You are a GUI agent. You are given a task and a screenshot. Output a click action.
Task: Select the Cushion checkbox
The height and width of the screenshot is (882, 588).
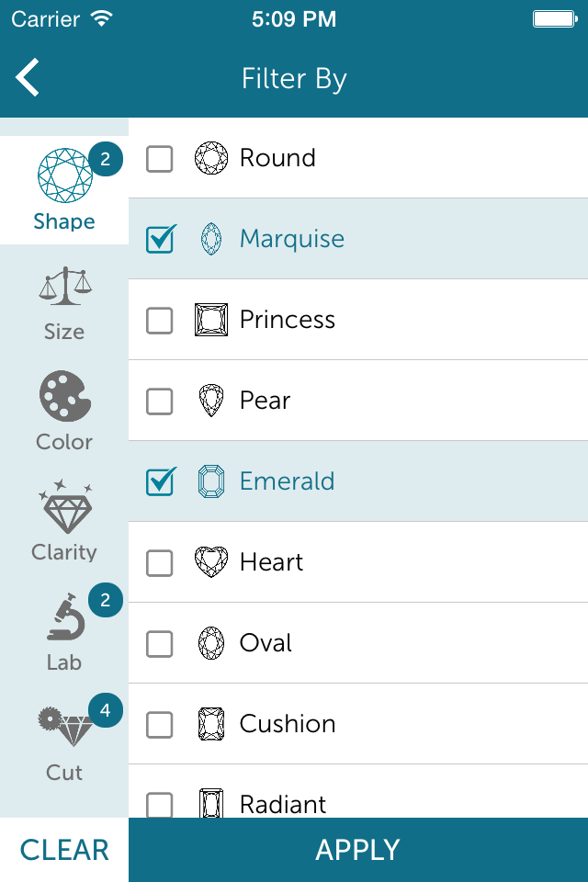[x=160, y=724]
